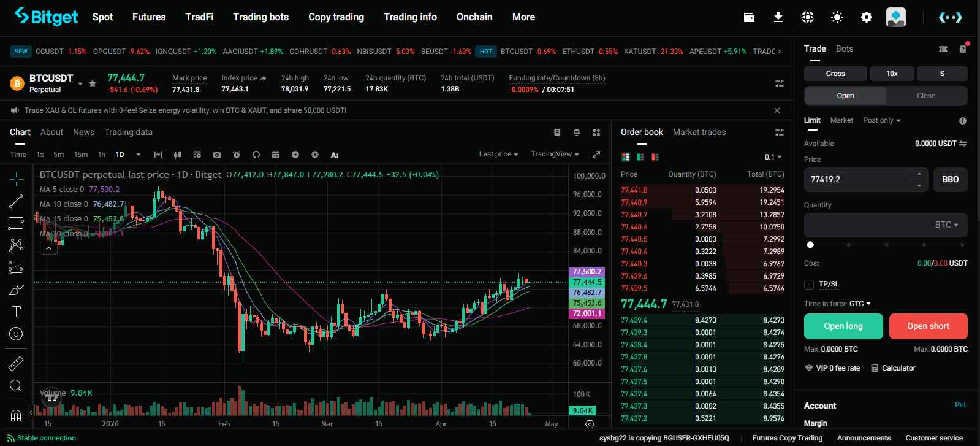The width and height of the screenshot is (980, 446).
Task: Select the crosshair cursor tool
Action: (x=16, y=179)
